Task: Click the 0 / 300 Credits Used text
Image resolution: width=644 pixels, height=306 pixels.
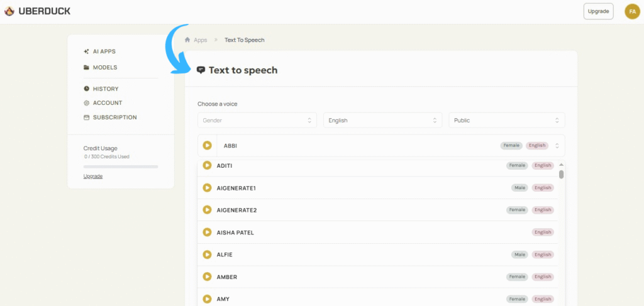Action: [x=107, y=156]
